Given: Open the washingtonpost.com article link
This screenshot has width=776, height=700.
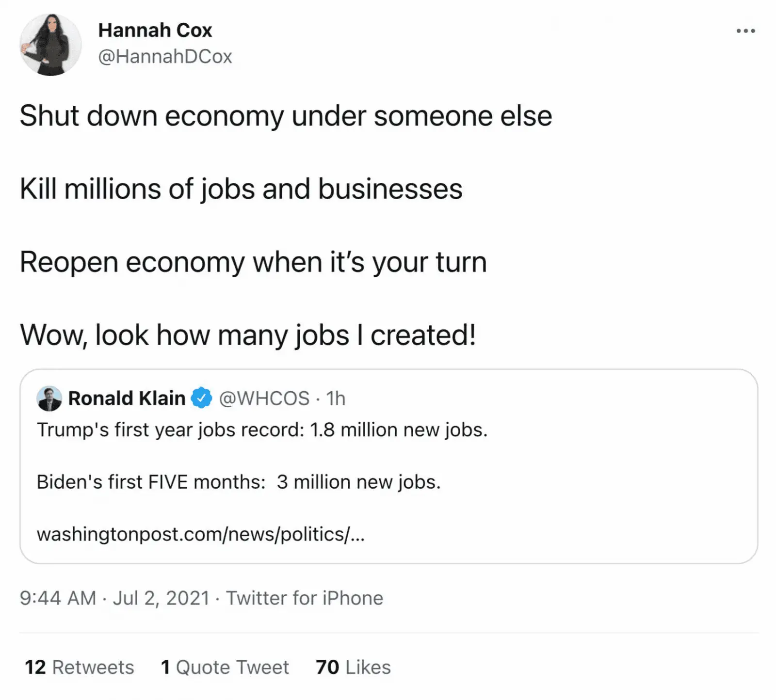Looking at the screenshot, I should [x=200, y=534].
